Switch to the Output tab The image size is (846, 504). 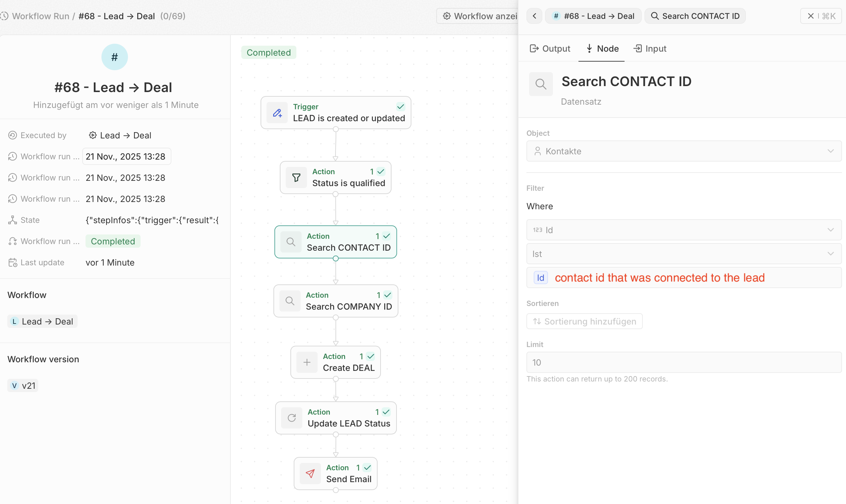pos(550,49)
